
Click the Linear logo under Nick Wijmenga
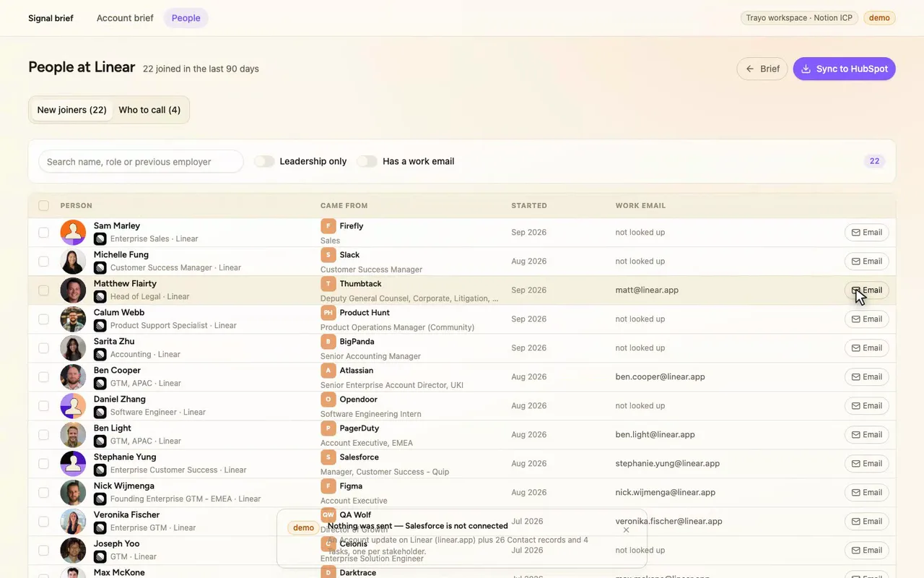[x=100, y=499]
